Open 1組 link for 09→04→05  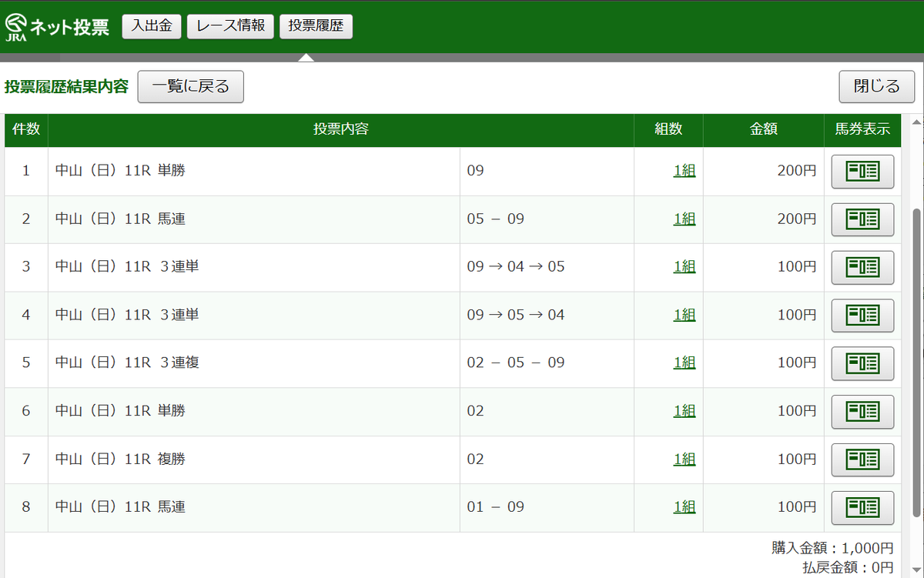click(x=684, y=267)
